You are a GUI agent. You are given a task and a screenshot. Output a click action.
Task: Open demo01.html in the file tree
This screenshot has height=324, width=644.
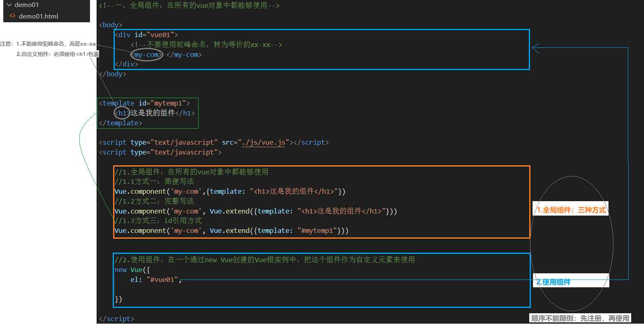(x=38, y=16)
